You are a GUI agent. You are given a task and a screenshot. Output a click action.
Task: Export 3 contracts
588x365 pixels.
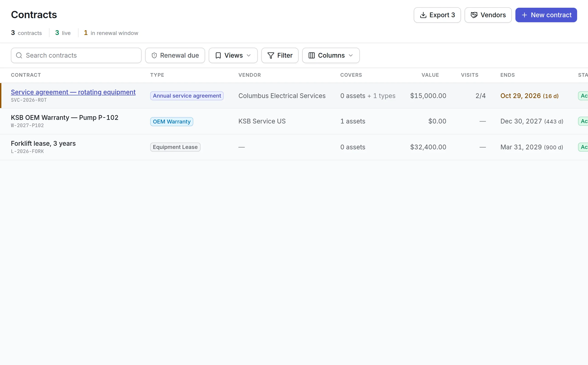coord(437,15)
